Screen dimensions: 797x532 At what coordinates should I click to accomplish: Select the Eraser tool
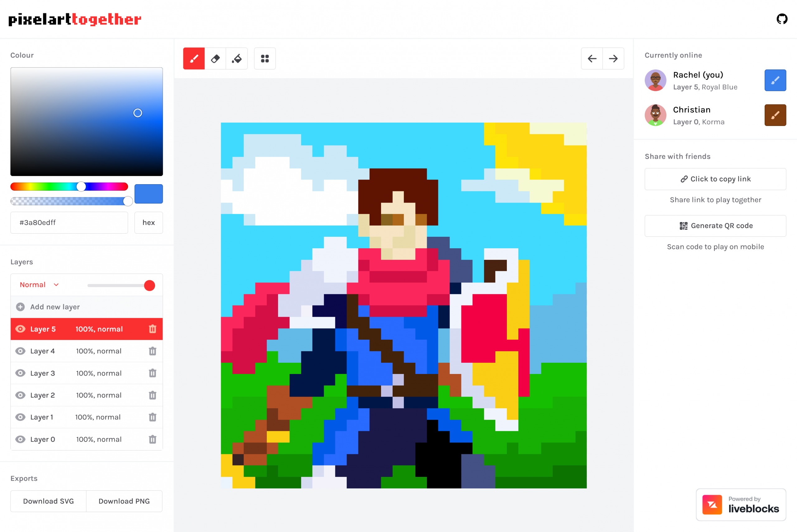click(x=215, y=59)
